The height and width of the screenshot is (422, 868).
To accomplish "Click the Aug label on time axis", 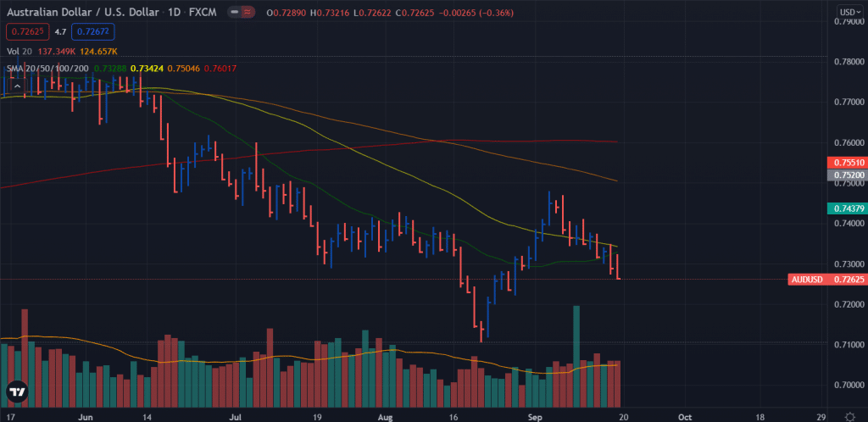I will pos(387,416).
